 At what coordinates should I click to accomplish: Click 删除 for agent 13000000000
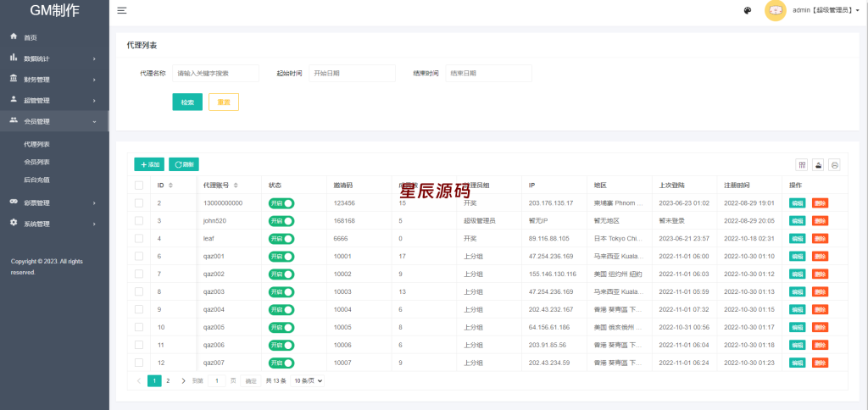pyautogui.click(x=821, y=203)
